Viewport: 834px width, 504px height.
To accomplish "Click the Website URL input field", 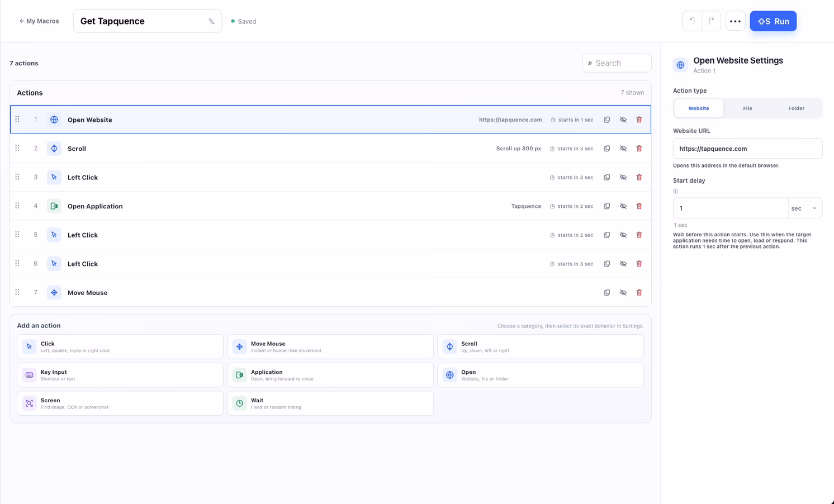I will tap(747, 149).
